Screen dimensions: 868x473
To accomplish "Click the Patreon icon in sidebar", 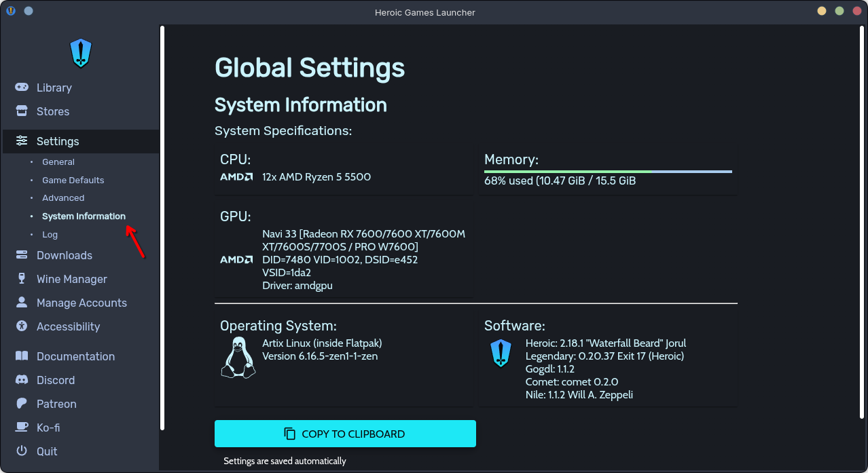I will pos(22,404).
